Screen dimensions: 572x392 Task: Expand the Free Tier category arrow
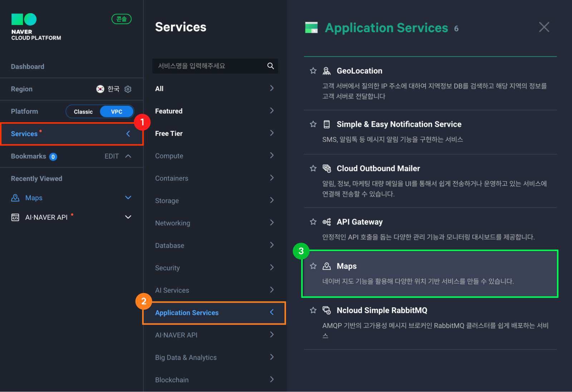[272, 133]
